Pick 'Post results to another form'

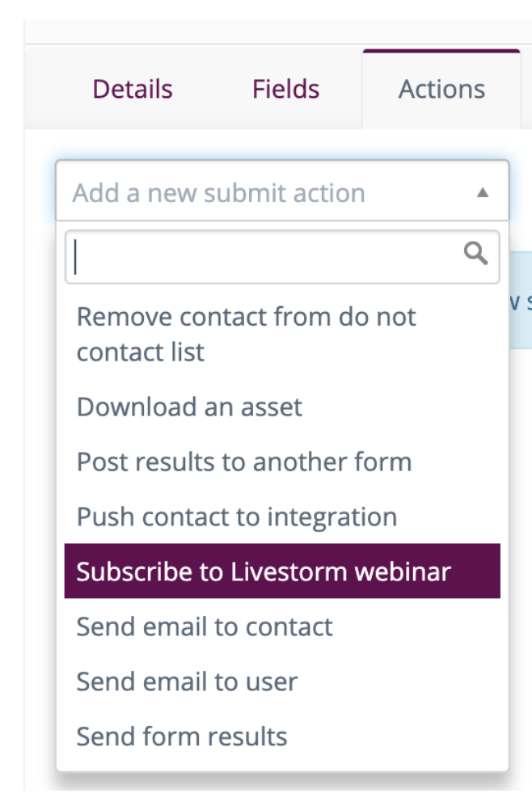click(282, 462)
